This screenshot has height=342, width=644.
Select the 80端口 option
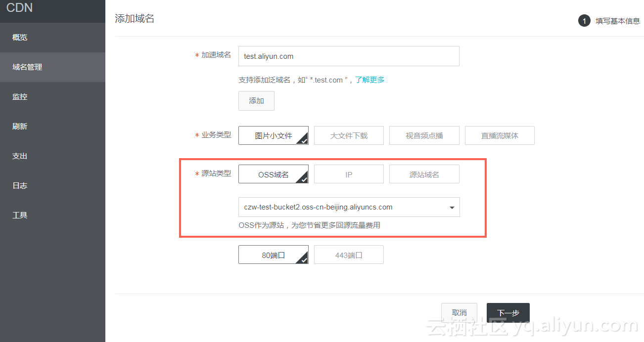[274, 255]
